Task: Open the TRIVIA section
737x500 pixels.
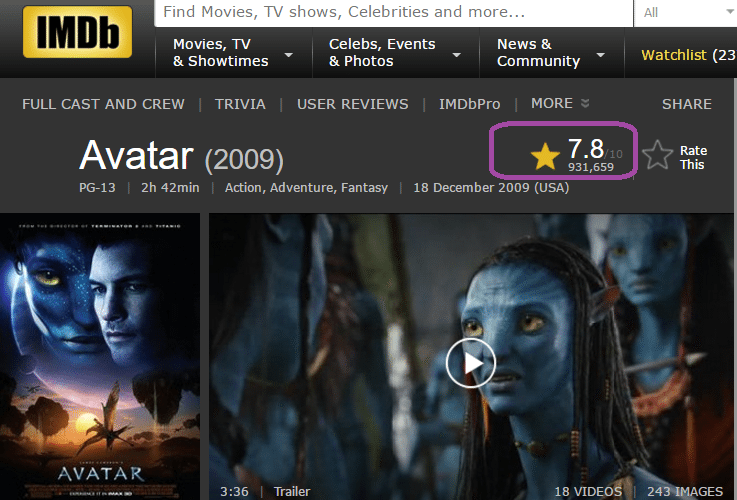Action: (x=240, y=104)
